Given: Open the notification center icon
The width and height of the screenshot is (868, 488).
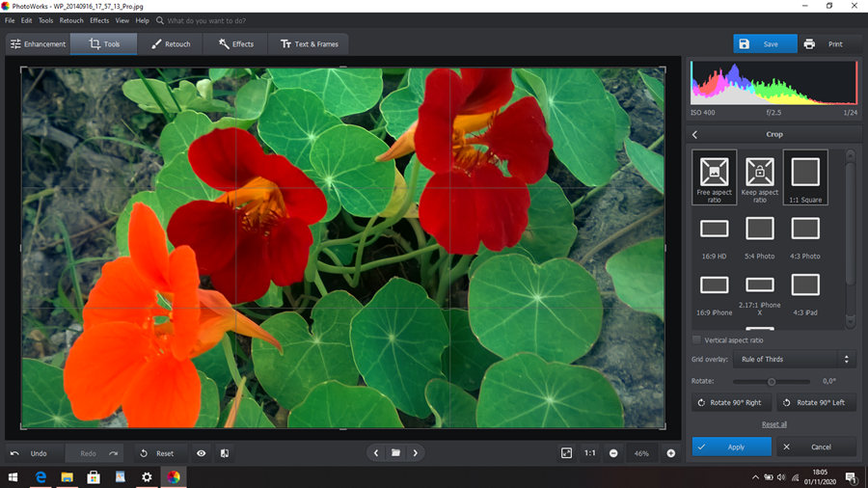Looking at the screenshot, I should pos(852,477).
